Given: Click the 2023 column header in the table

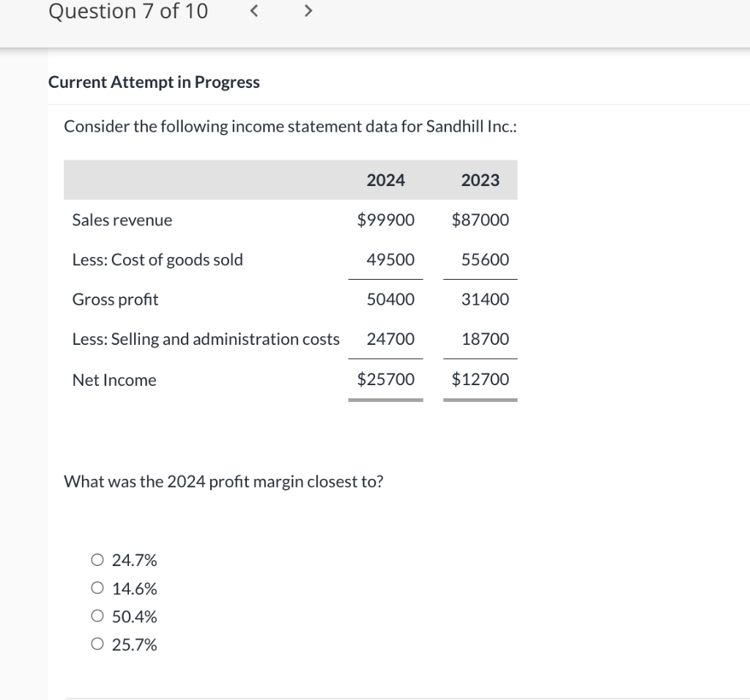Looking at the screenshot, I should (480, 179).
